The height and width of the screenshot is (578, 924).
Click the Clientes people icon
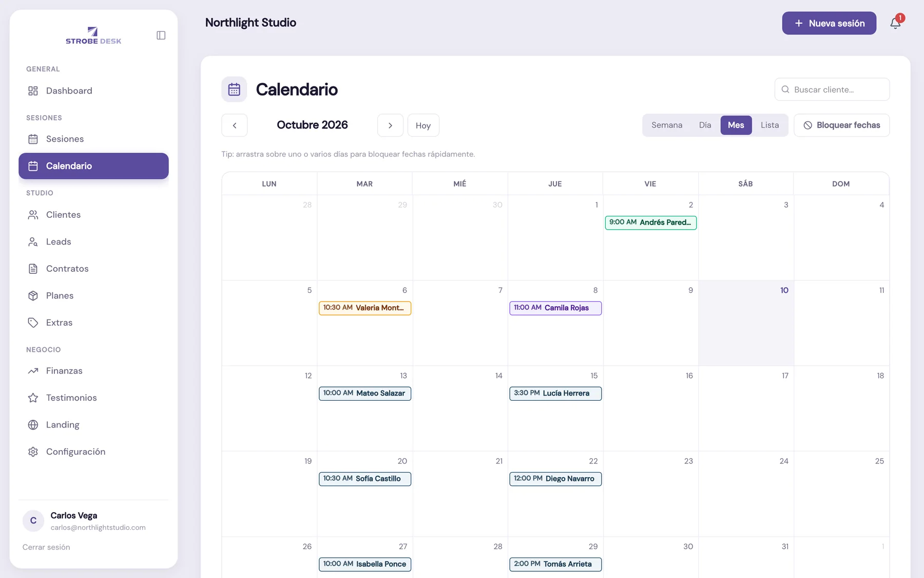click(x=33, y=215)
